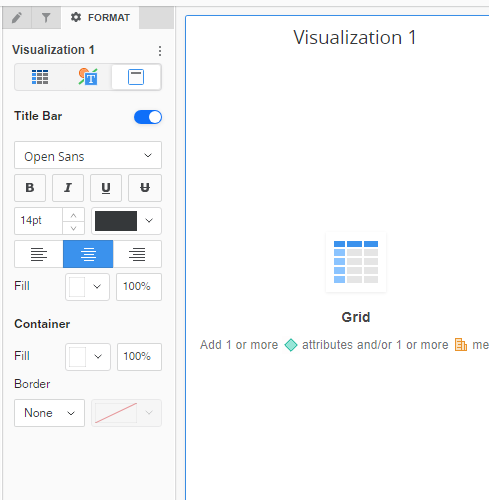This screenshot has width=489, height=500.
Task: Open the Open Sans font dropdown
Action: pyautogui.click(x=88, y=155)
